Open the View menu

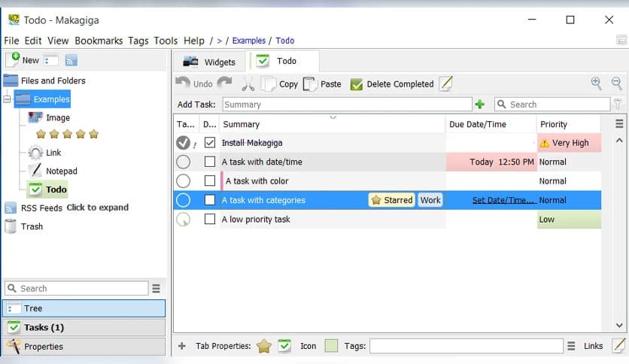[x=58, y=41]
